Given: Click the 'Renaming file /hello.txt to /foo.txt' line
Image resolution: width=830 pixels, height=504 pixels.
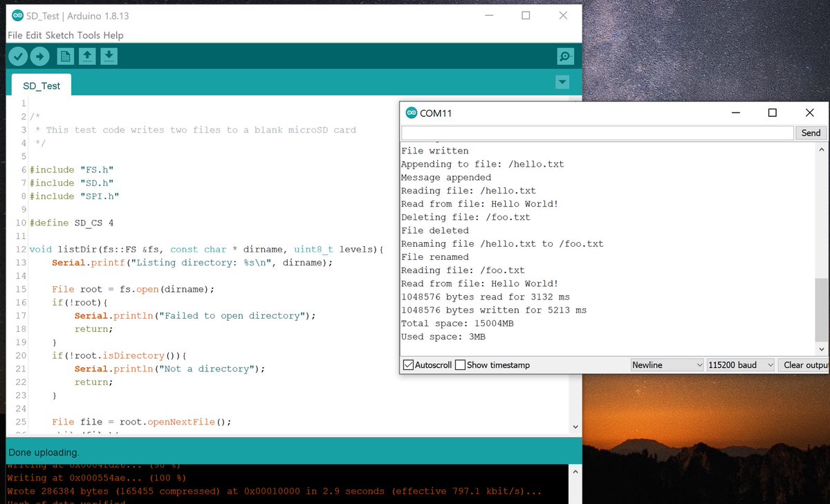Looking at the screenshot, I should pyautogui.click(x=502, y=243).
